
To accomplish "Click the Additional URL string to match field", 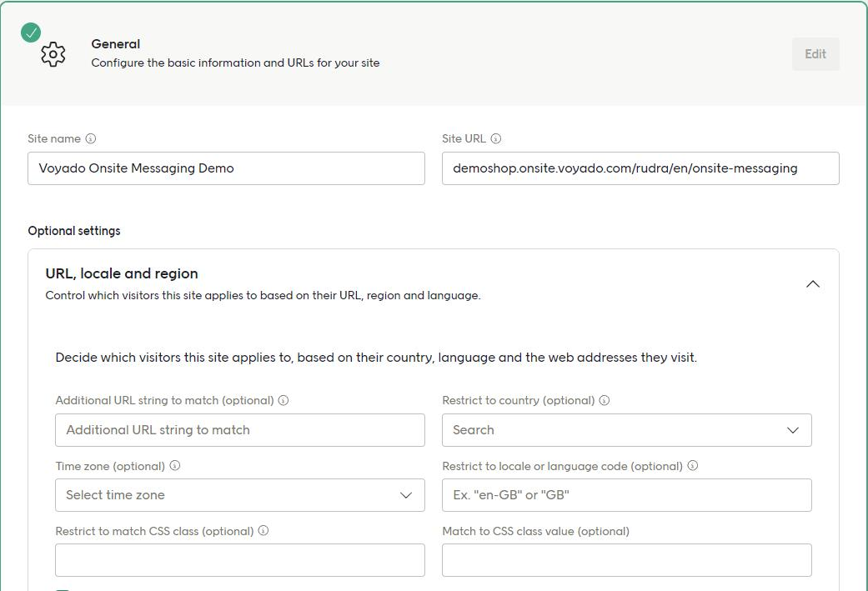I will (239, 430).
